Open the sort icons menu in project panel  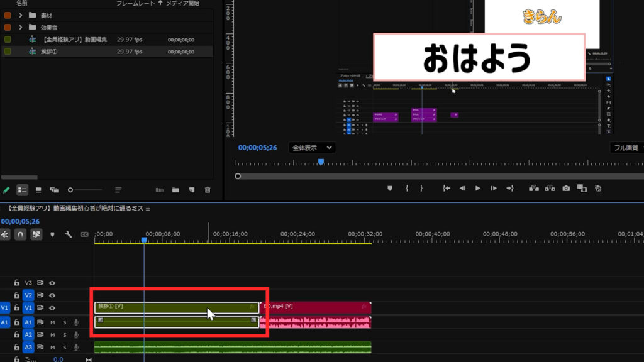[118, 190]
